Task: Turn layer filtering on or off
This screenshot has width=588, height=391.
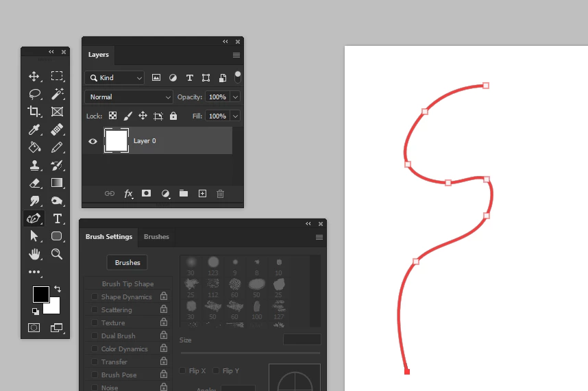Action: [237, 77]
